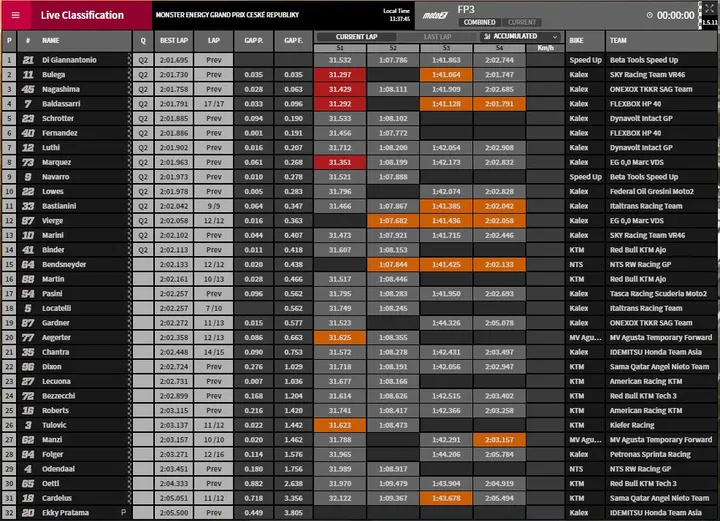The width and height of the screenshot is (720, 521).
Task: Select Bulega's best lap 2:01.730
Action: pyautogui.click(x=174, y=74)
